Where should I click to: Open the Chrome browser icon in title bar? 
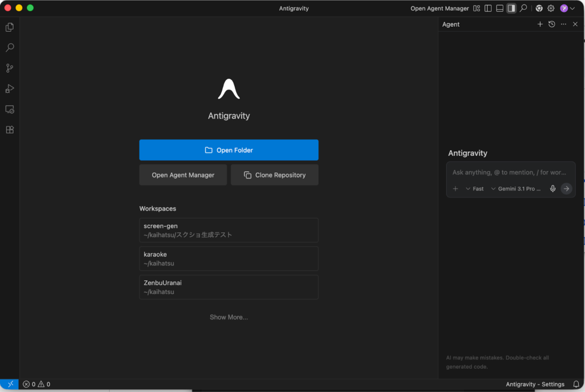coord(539,8)
